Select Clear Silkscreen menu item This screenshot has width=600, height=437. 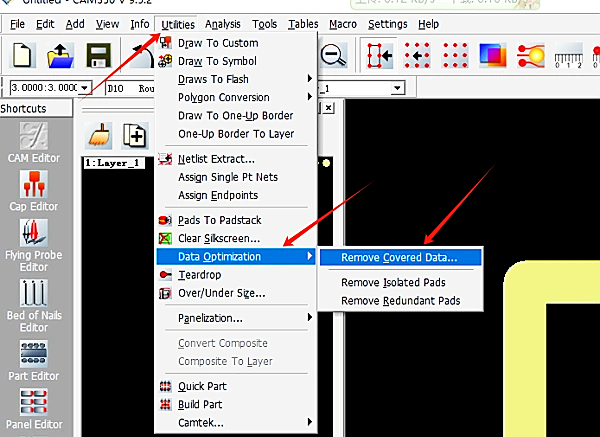pos(236,238)
